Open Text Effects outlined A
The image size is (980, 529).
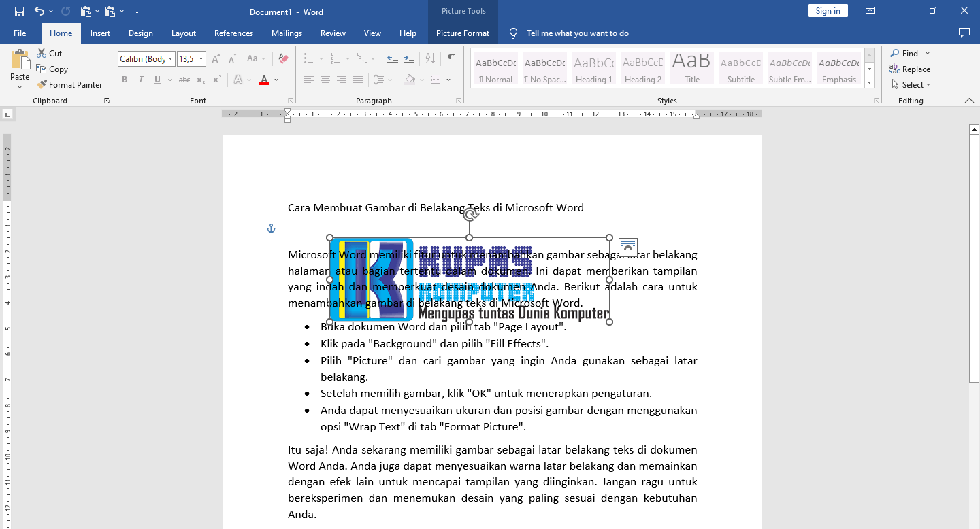(238, 80)
